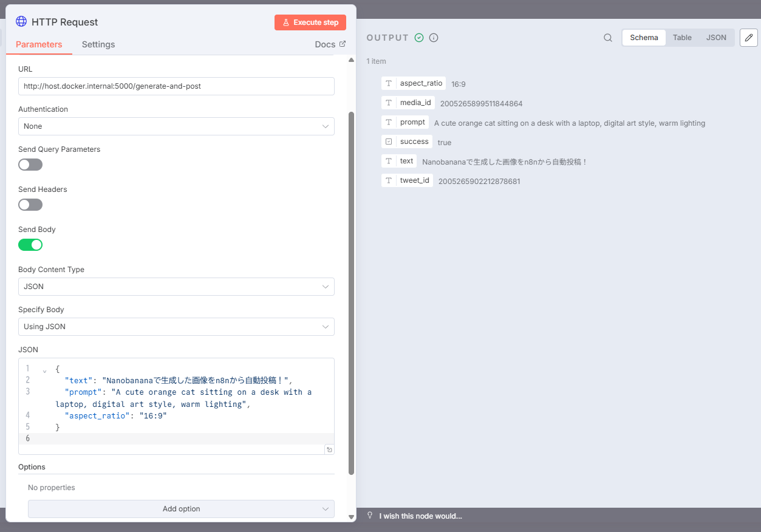The image size is (761, 532).
Task: Collapse the JSON code fold arrow on line 1
Action: [x=44, y=370]
